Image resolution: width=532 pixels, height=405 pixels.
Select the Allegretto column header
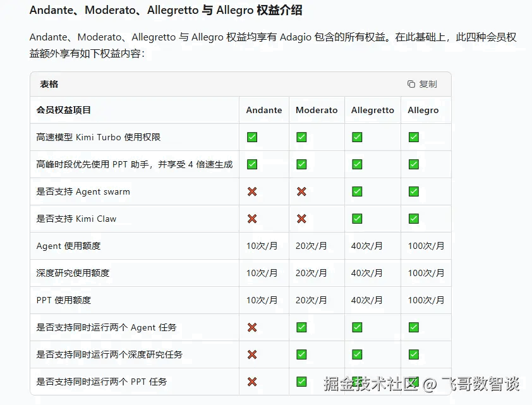tap(373, 110)
